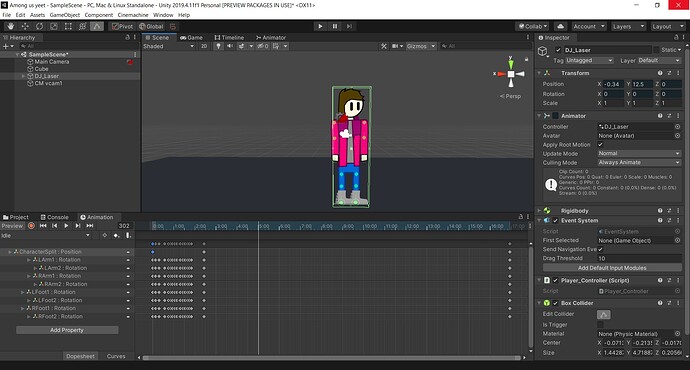Click Add Default Input Modules button
This screenshot has height=370, width=690.
click(612, 268)
